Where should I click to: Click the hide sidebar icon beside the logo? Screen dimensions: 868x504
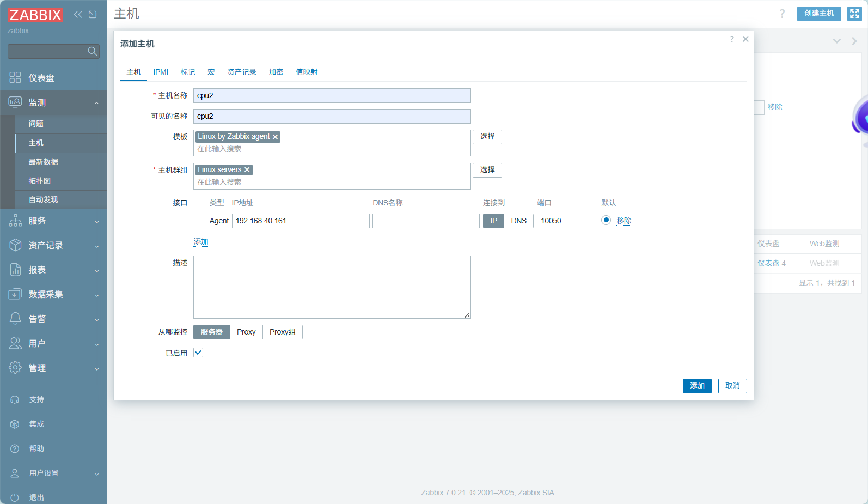click(93, 15)
